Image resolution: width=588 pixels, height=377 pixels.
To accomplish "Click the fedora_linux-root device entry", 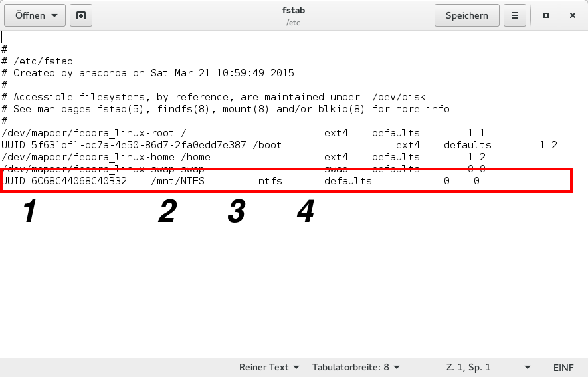I will click(89, 133).
